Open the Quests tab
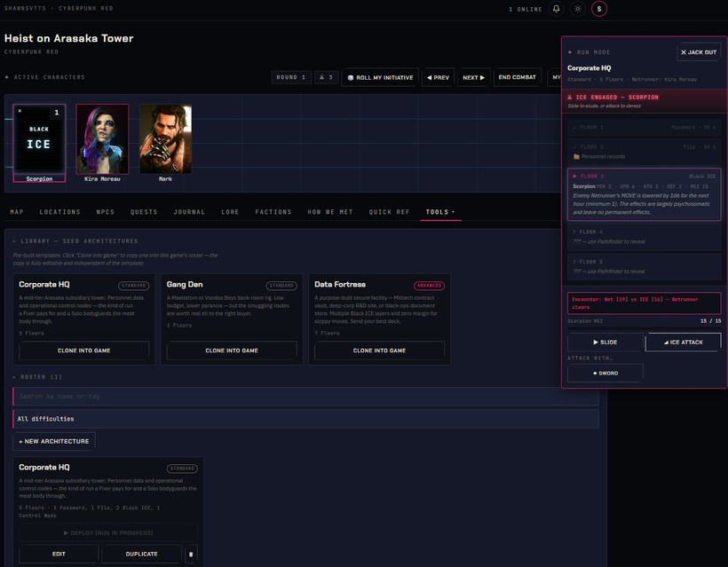The width and height of the screenshot is (728, 567). [x=144, y=212]
